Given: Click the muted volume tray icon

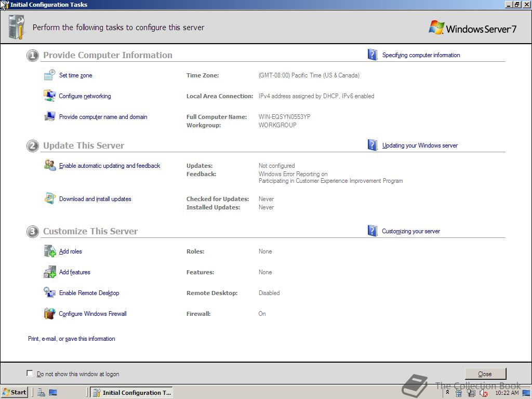Looking at the screenshot, I should pos(484,393).
